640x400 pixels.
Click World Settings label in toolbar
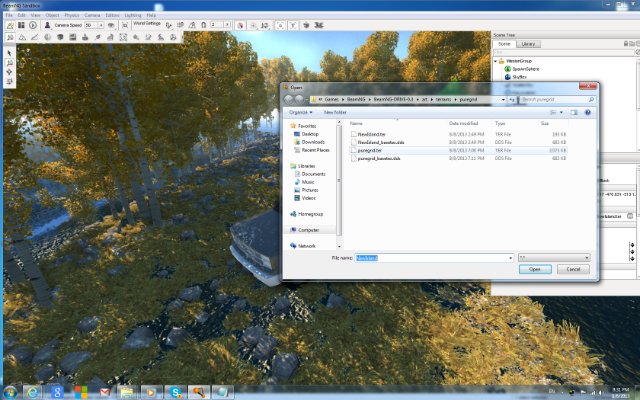pos(147,24)
